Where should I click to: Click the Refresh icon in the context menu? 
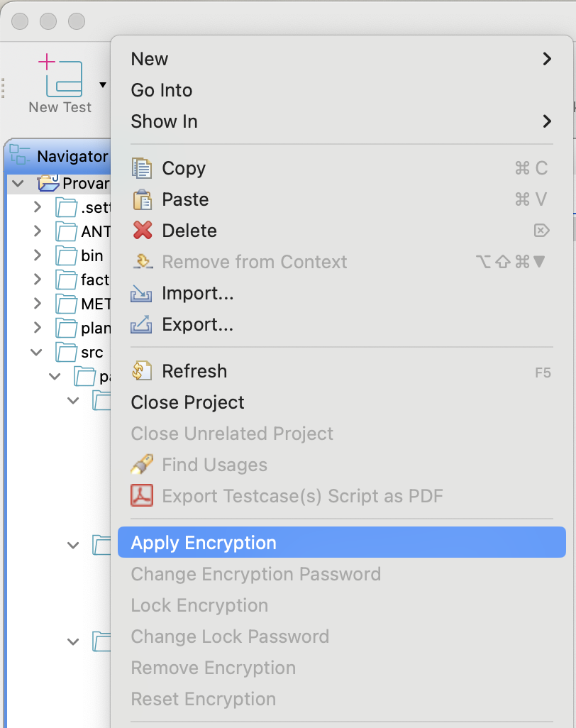coord(142,370)
